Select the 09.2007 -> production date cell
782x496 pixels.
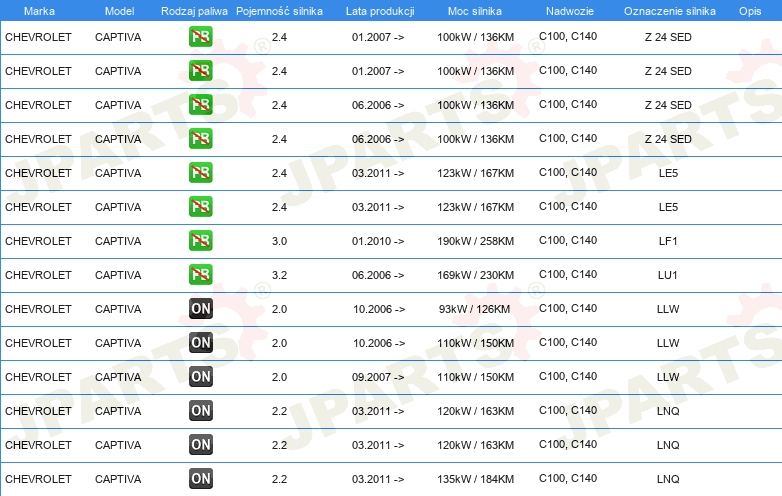tap(378, 377)
